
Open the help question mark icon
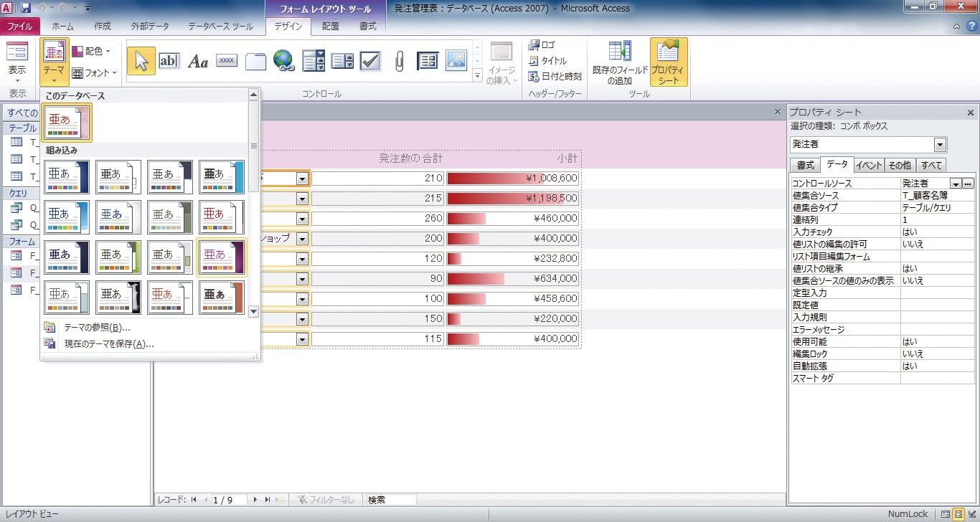972,26
